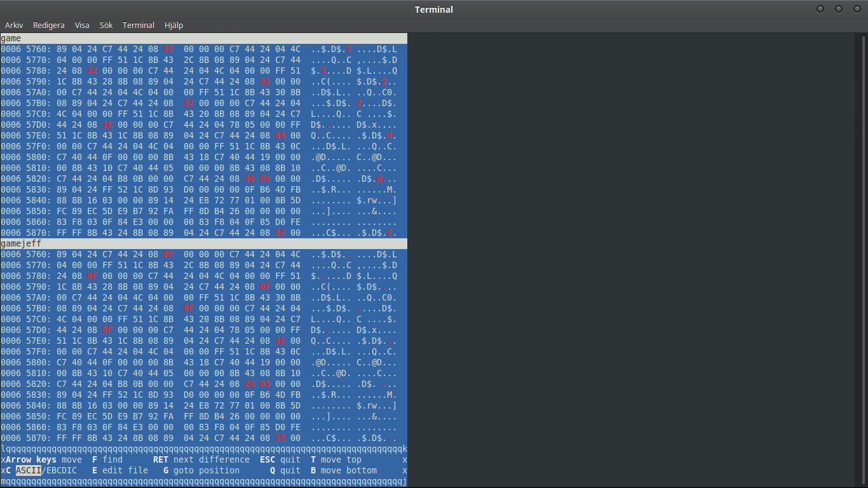Click the 'RET next difference' help entry
The image size is (868, 488).
click(x=201, y=459)
